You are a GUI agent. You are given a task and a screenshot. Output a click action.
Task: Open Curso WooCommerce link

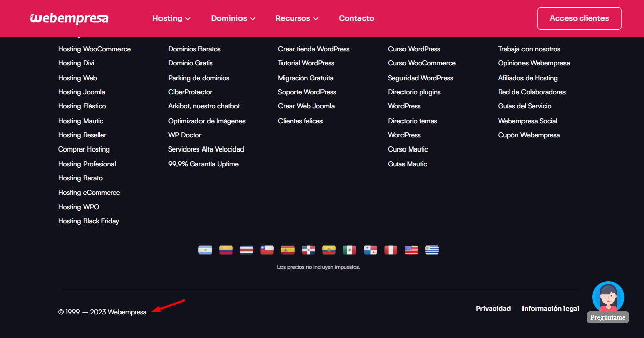pos(422,63)
